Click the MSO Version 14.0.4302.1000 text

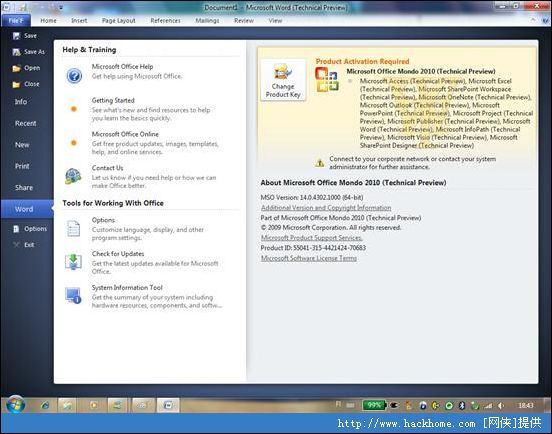312,197
